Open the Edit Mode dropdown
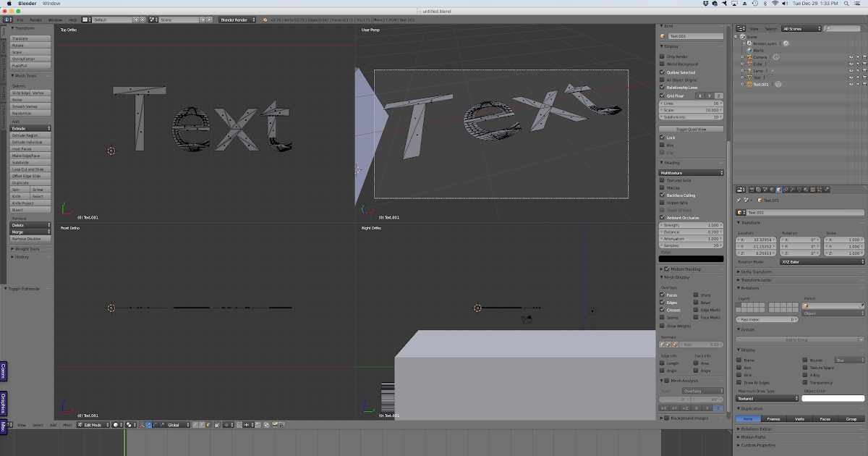The width and height of the screenshot is (868, 456). (x=93, y=425)
